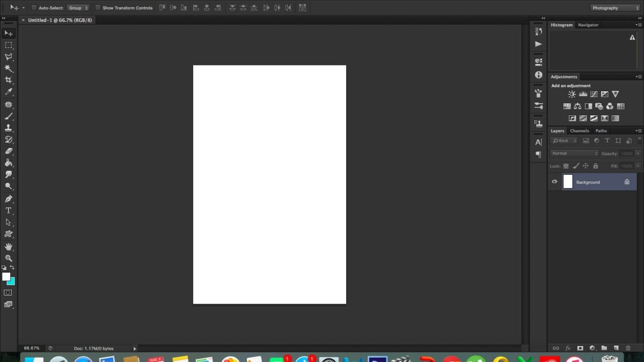Viewport: 644px width, 362px height.
Task: Select the Dodge tool
Action: tap(9, 186)
